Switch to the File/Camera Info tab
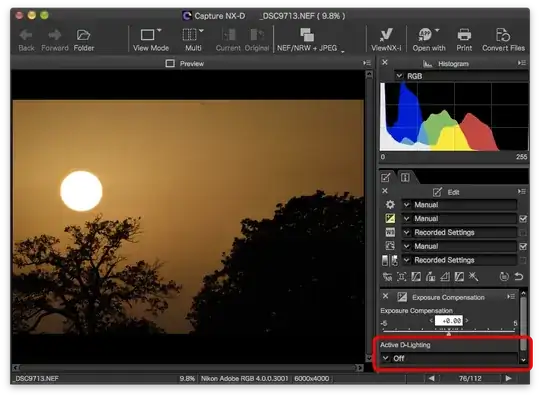540x397 pixels. 405,178
